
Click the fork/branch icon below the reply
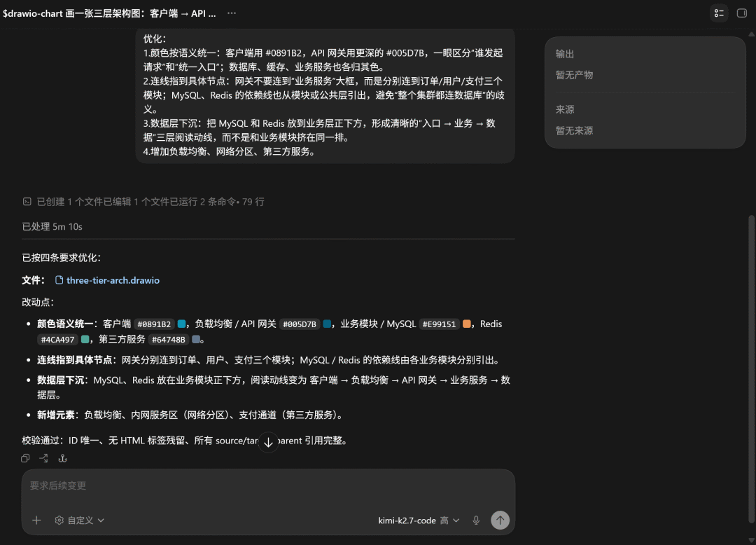coord(44,458)
